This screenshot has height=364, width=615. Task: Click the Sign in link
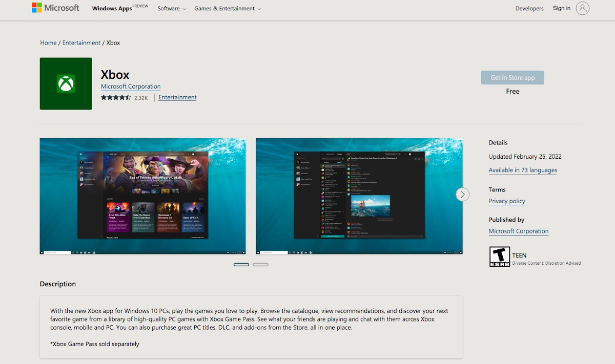point(562,8)
